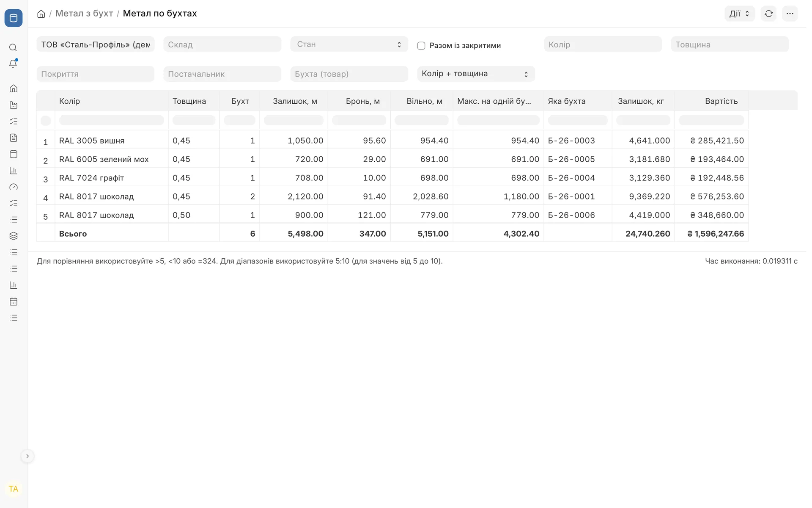812x508 pixels.
Task: Click the 'Яка бухта' column header
Action: 566,101
